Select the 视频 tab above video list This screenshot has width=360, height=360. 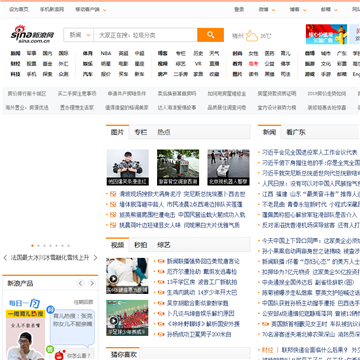click(117, 245)
